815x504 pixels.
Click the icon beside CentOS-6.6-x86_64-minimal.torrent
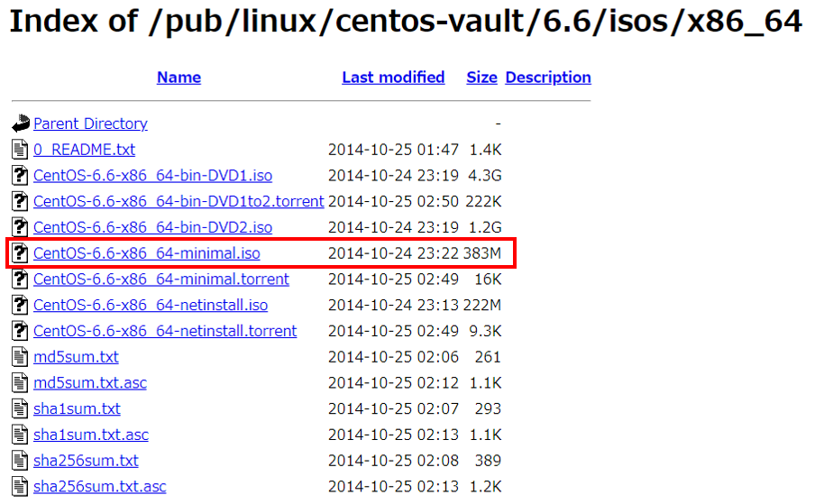click(20, 279)
